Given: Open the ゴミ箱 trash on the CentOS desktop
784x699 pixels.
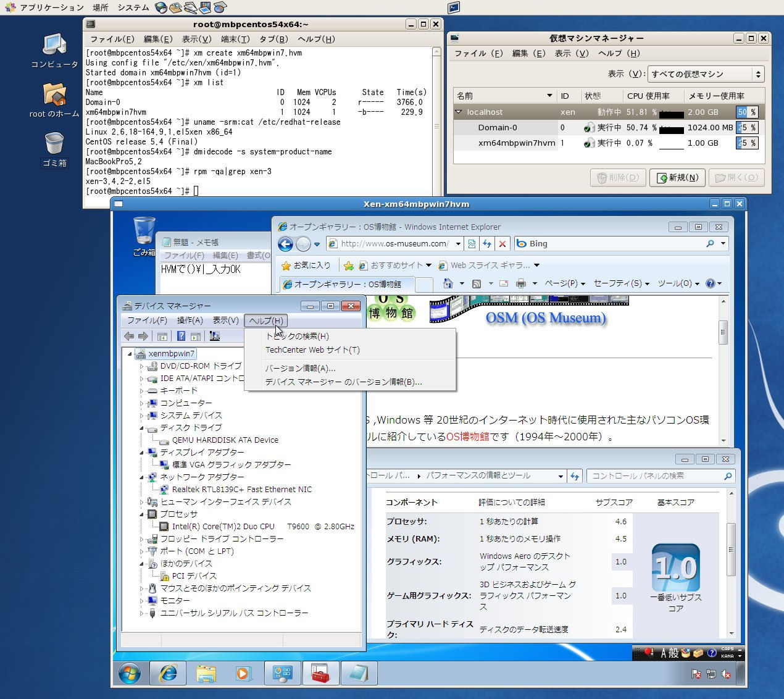Looking at the screenshot, I should point(54,149).
